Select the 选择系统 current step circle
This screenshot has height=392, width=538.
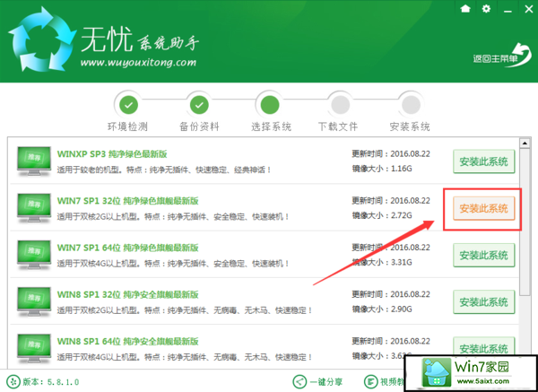tap(270, 105)
